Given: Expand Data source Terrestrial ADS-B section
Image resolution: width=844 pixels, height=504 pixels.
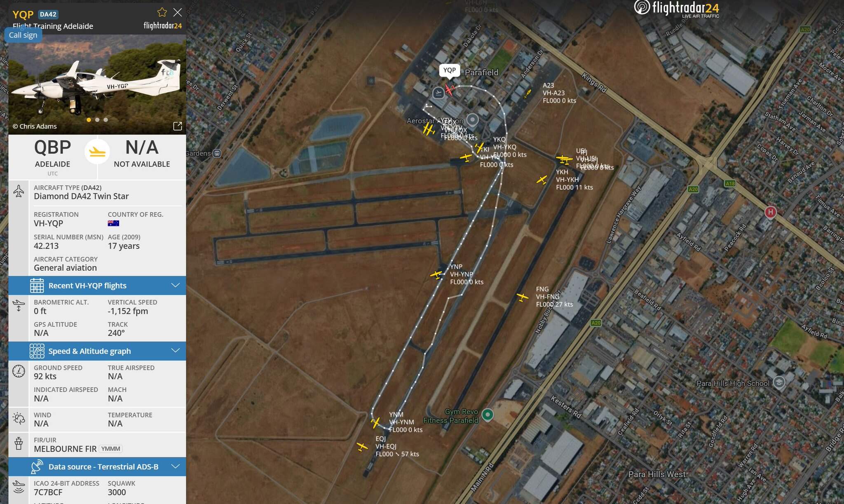Looking at the screenshot, I should [97, 466].
